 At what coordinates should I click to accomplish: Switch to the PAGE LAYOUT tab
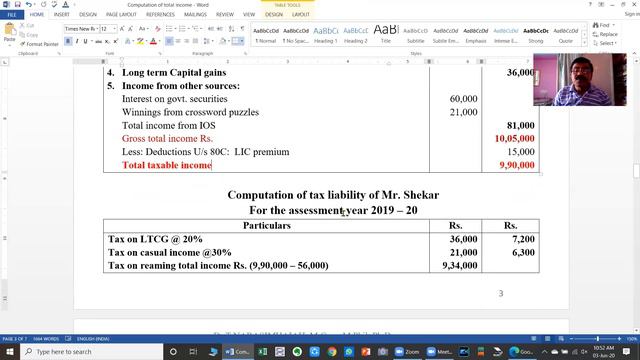click(121, 15)
